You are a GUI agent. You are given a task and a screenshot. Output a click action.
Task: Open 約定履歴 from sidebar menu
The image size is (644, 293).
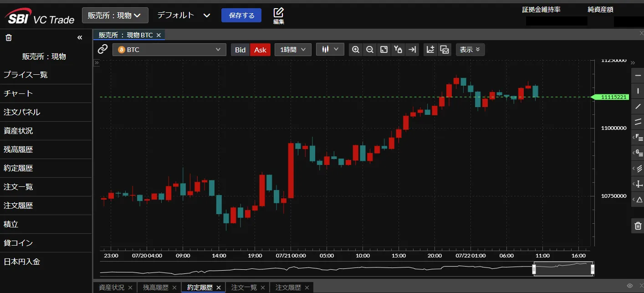coord(46,168)
